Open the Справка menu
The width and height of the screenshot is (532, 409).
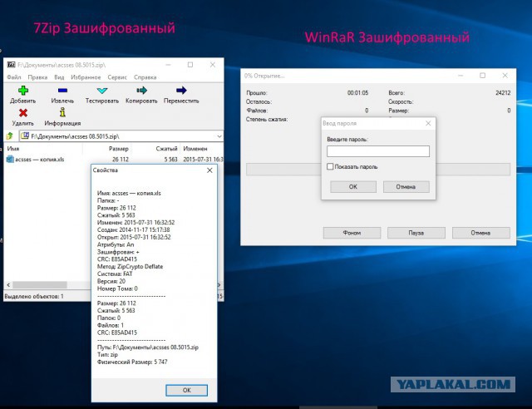point(145,77)
